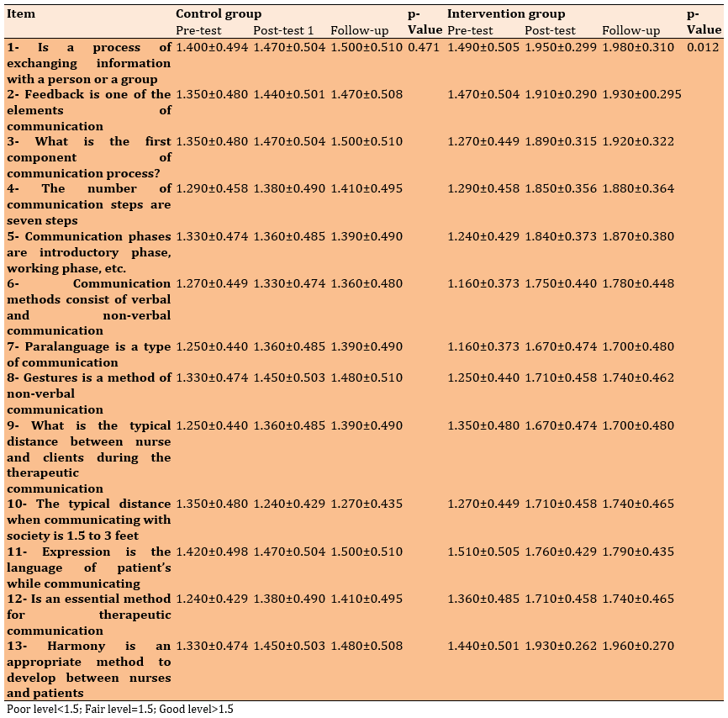Click the value 1.510±0.505 in item 11 row
The height and width of the screenshot is (718, 728).
(483, 552)
